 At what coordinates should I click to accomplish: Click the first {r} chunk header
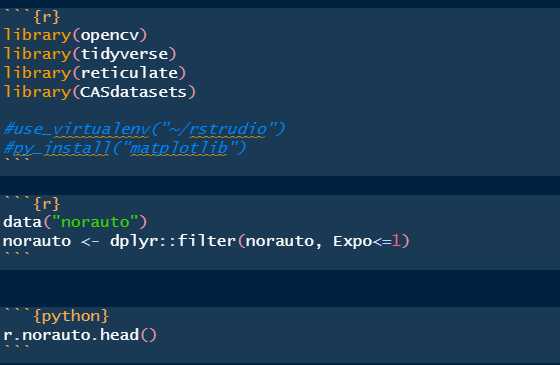(47, 17)
